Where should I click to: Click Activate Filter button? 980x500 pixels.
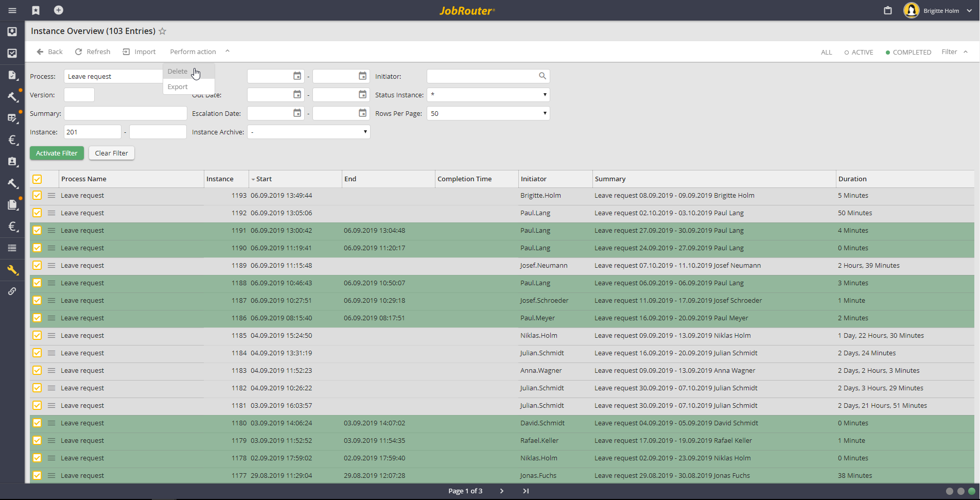coord(57,153)
